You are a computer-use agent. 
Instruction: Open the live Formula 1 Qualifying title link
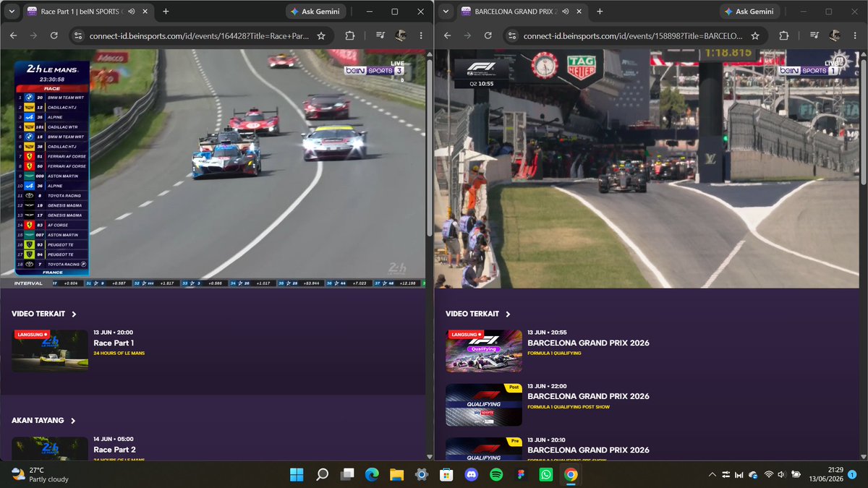(588, 343)
